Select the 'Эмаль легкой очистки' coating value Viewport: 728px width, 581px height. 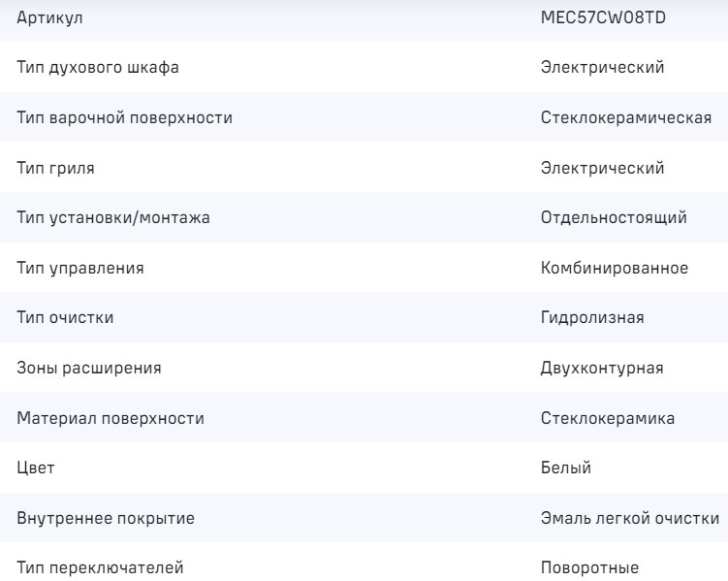tap(629, 518)
